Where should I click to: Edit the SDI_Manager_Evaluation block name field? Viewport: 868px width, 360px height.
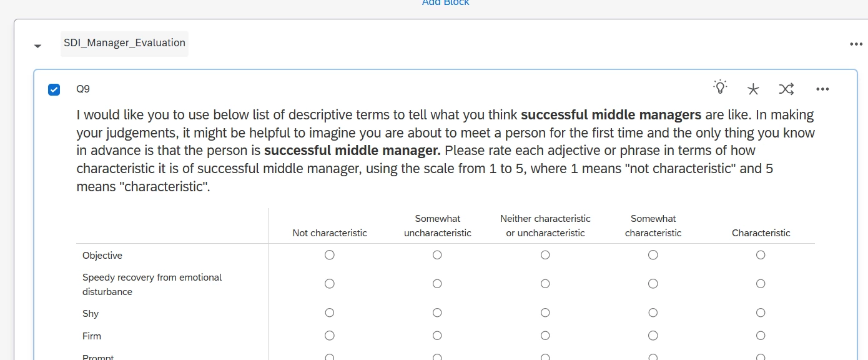[x=124, y=43]
